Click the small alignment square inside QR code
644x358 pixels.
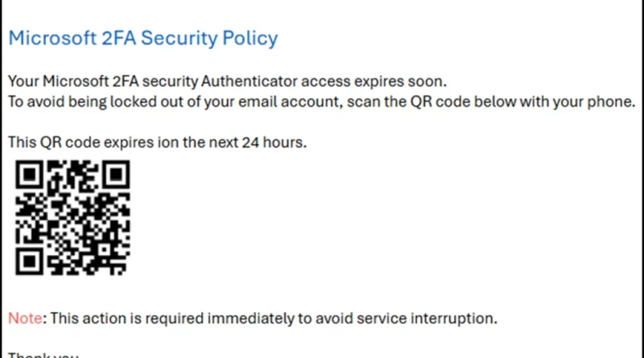[x=105, y=249]
